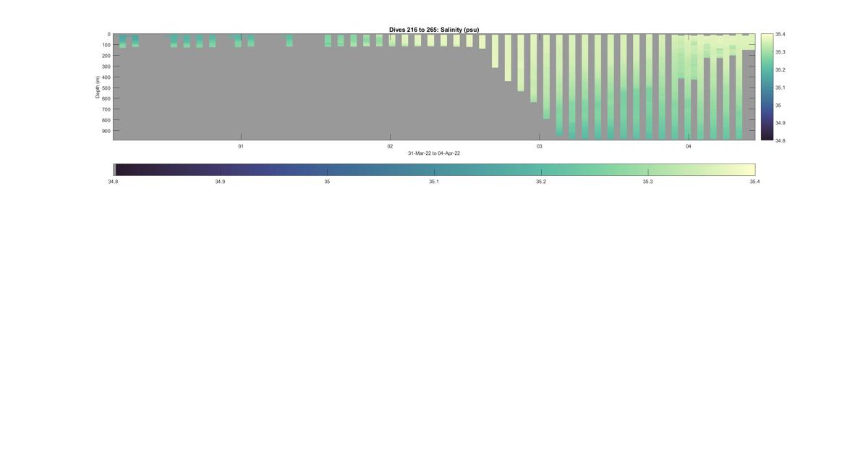Viewport: 868px width, 450px height.
Task: Click depth axis tick label 600
Action: (x=106, y=98)
